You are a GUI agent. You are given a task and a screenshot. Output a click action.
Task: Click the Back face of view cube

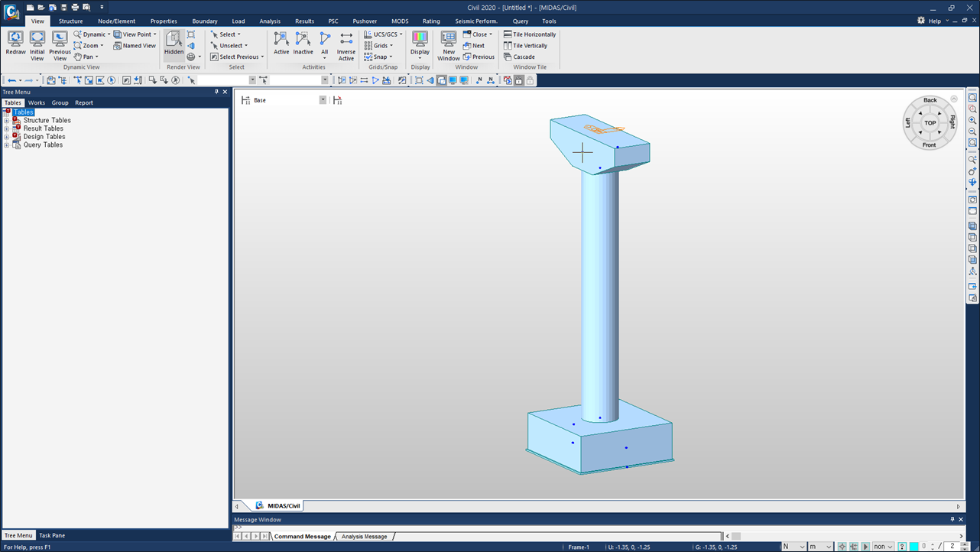(930, 100)
